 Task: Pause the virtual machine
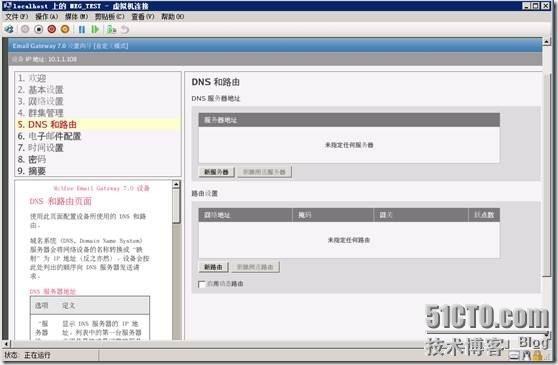coord(82,30)
